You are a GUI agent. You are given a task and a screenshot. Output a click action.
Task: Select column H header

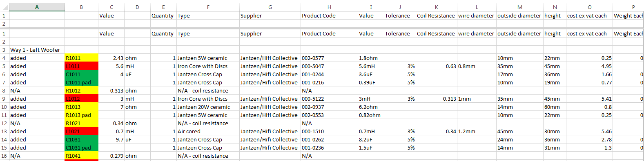tap(329, 7)
